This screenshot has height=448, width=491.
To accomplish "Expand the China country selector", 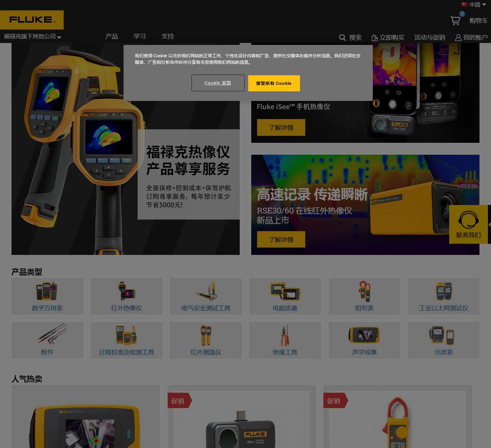I will [474, 5].
